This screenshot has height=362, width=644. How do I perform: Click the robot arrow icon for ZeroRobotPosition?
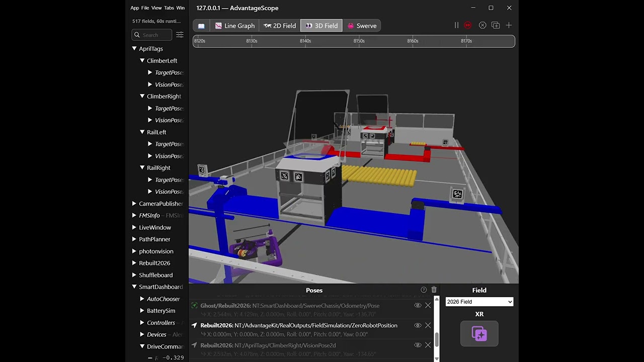pyautogui.click(x=195, y=325)
